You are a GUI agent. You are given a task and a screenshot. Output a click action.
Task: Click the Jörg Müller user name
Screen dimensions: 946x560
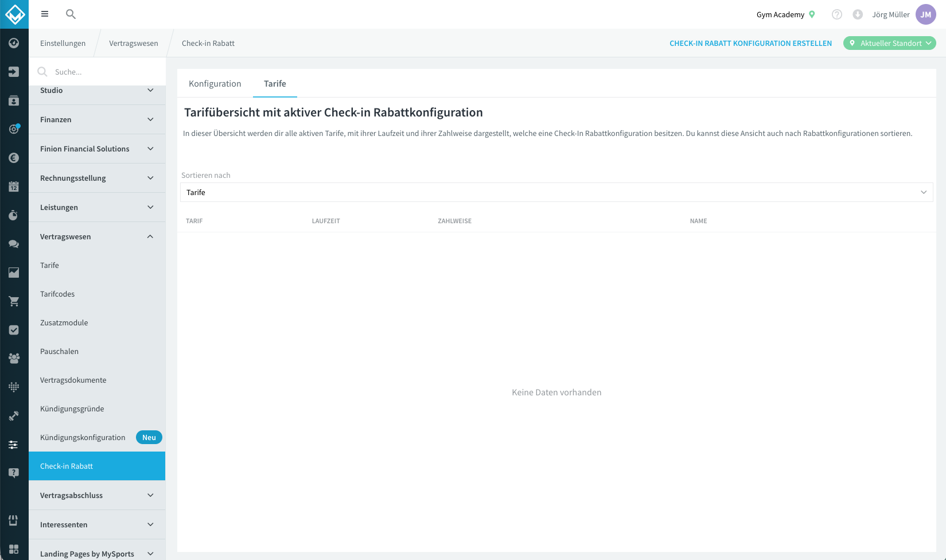point(891,14)
